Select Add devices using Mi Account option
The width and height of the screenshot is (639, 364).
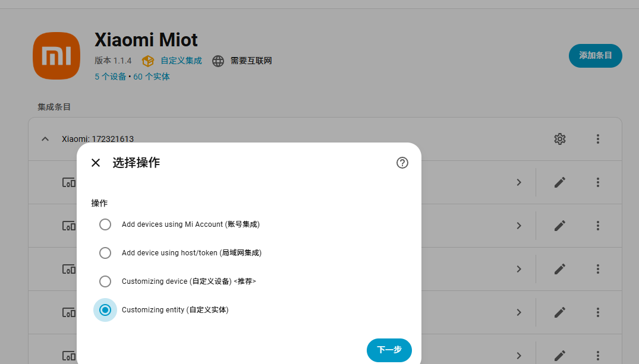[105, 224]
